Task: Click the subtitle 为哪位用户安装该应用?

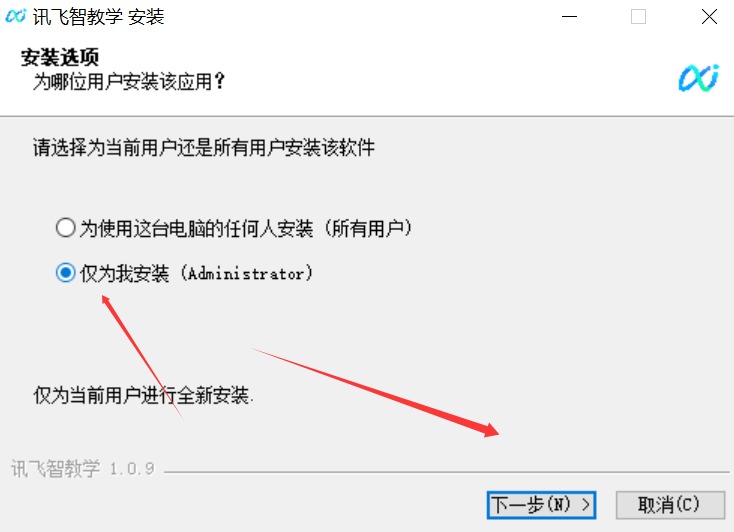Action: pyautogui.click(x=129, y=81)
